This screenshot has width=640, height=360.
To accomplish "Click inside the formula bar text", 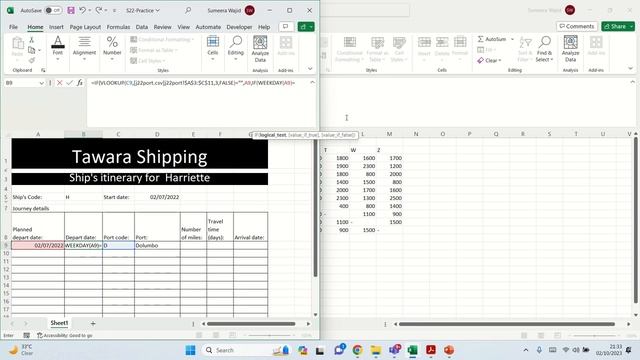I will [193, 83].
